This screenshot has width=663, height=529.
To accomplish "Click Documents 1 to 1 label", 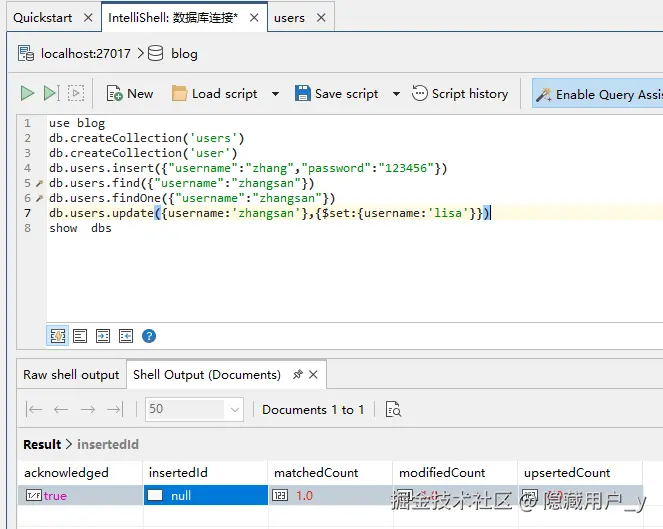I will click(x=313, y=410).
